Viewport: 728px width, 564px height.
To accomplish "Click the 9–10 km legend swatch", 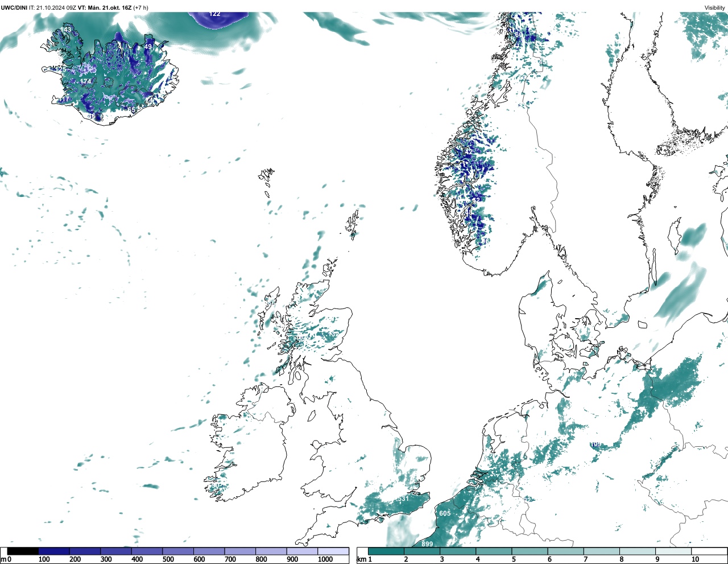I will [x=673, y=551].
